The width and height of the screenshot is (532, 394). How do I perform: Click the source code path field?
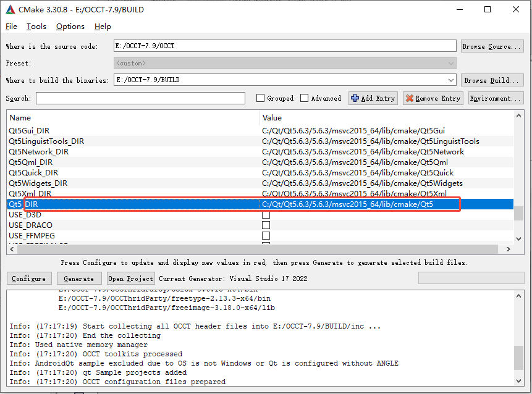[x=285, y=46]
